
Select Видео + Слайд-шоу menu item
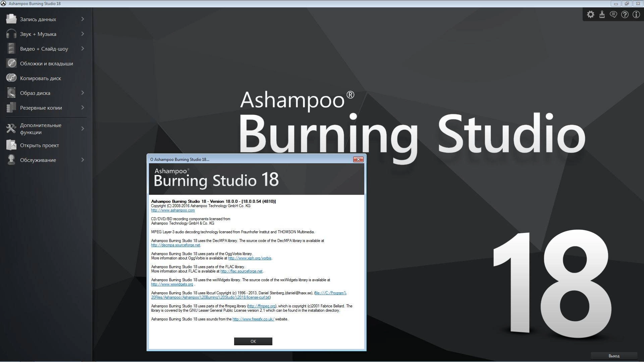click(x=46, y=49)
